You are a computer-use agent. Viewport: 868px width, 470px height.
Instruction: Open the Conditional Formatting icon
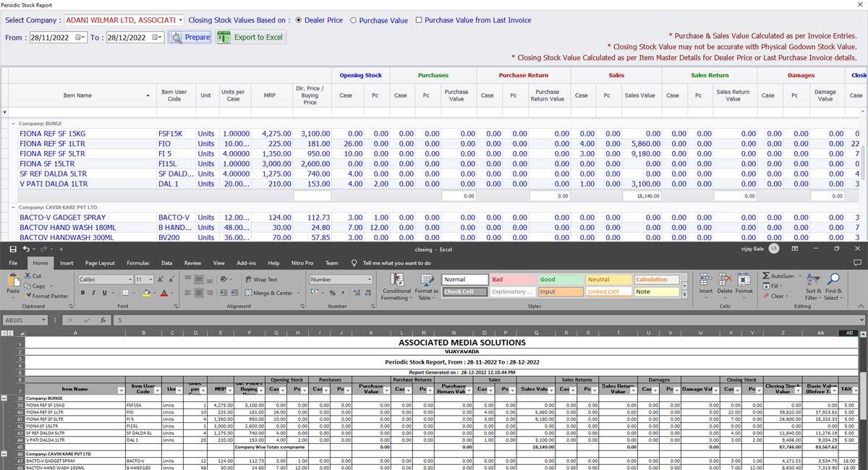pyautogui.click(x=396, y=280)
